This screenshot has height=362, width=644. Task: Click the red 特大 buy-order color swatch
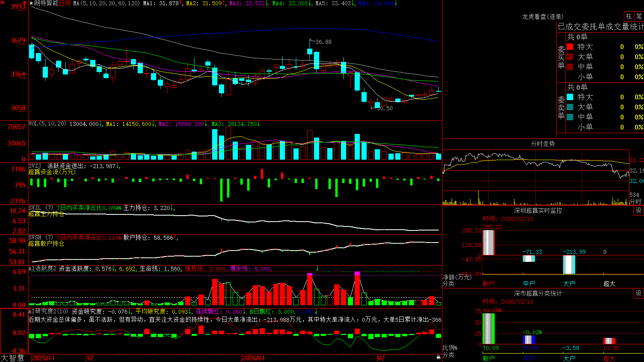tap(570, 47)
